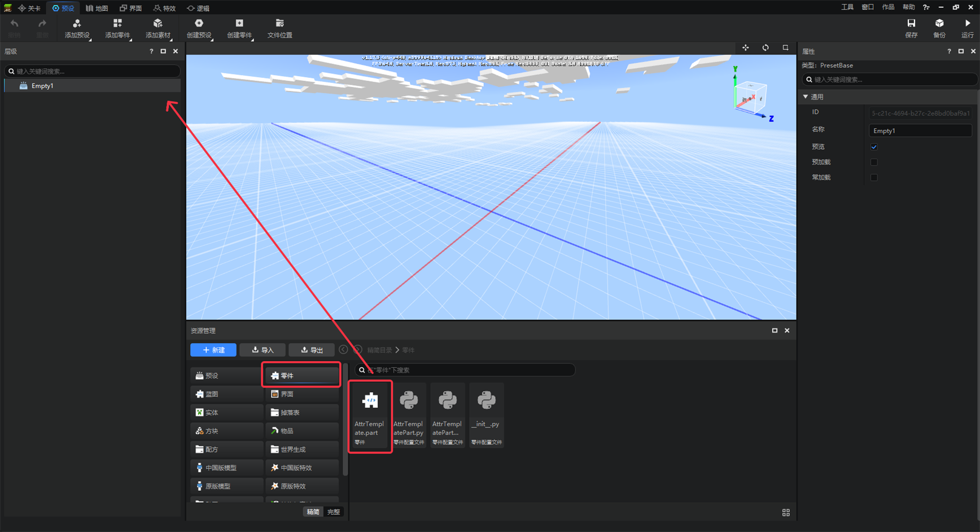
Task: Select 蓝图 resource category
Action: pos(226,394)
